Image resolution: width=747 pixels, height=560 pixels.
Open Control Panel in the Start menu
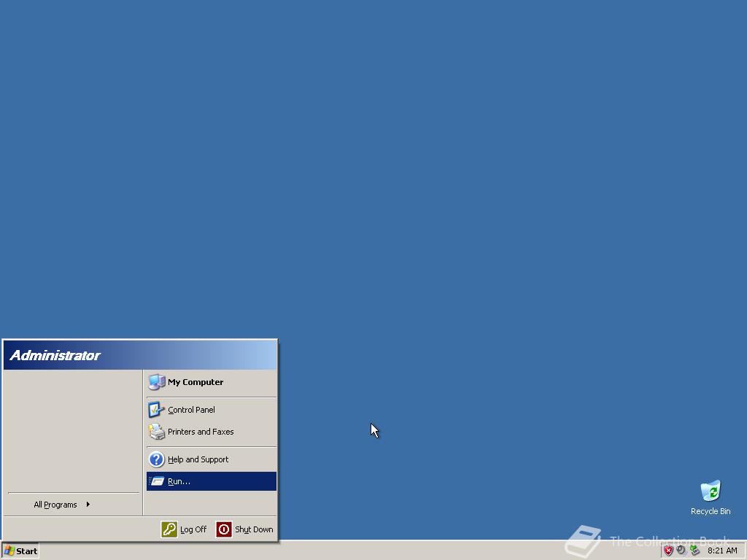[x=211, y=410]
